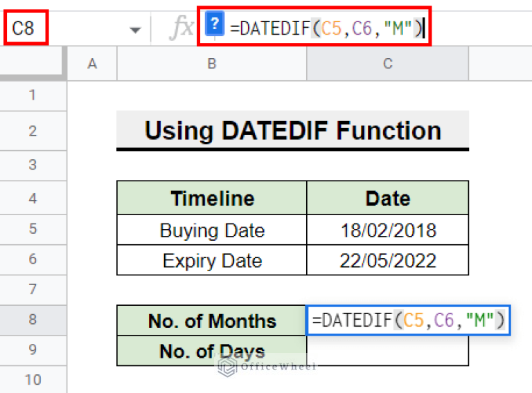Select the row 9 header
This screenshot has width=532, height=393.
pyautogui.click(x=33, y=350)
